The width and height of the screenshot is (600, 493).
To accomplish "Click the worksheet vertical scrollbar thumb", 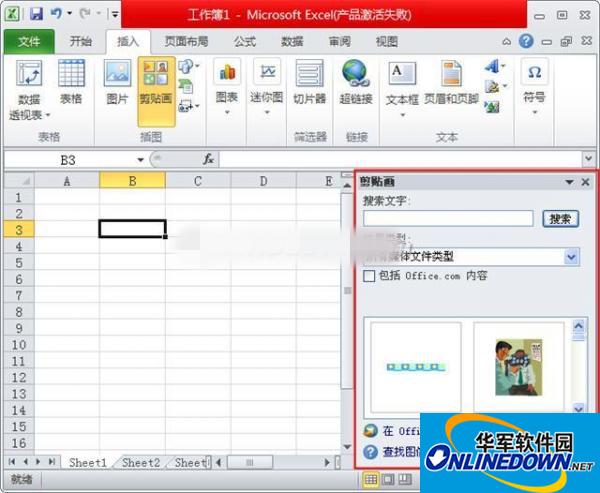I will 347,291.
